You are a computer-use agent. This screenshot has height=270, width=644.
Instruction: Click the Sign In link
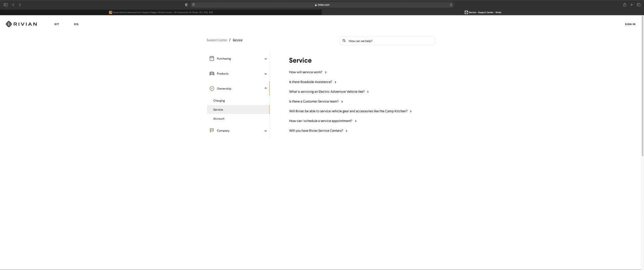pyautogui.click(x=630, y=24)
